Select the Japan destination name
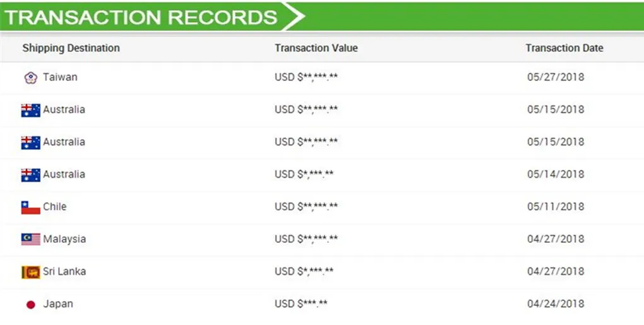The width and height of the screenshot is (644, 325). 57,304
